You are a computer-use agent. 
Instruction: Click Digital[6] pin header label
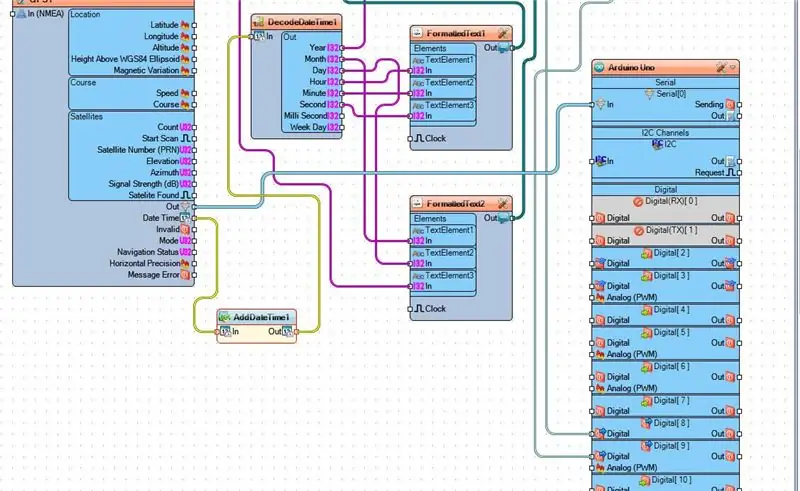coord(671,366)
